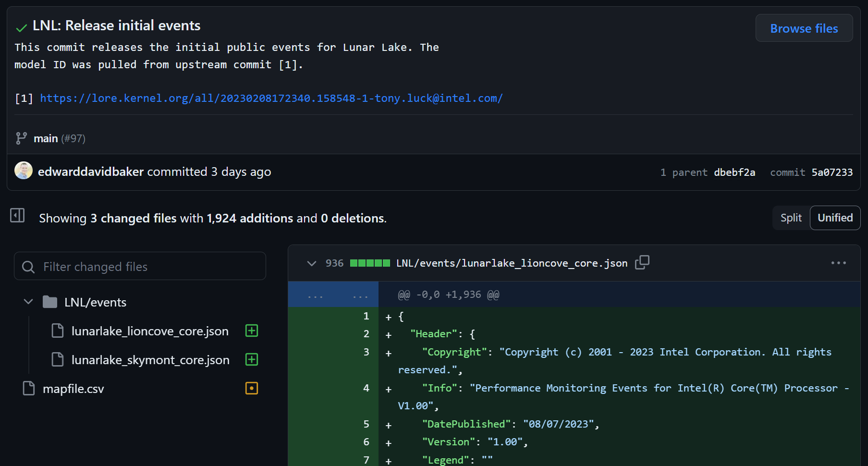Collapse the LNL/events folder
Image resolution: width=868 pixels, height=466 pixels.
[x=28, y=302]
